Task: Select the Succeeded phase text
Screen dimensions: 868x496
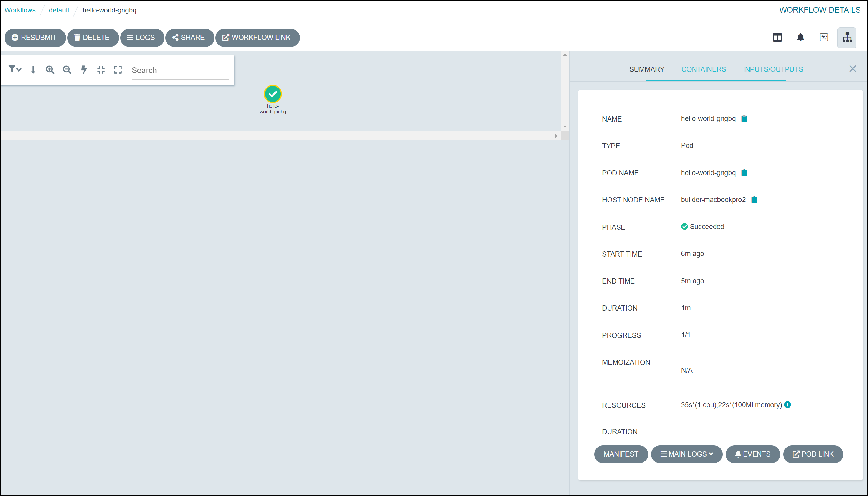Action: point(707,227)
